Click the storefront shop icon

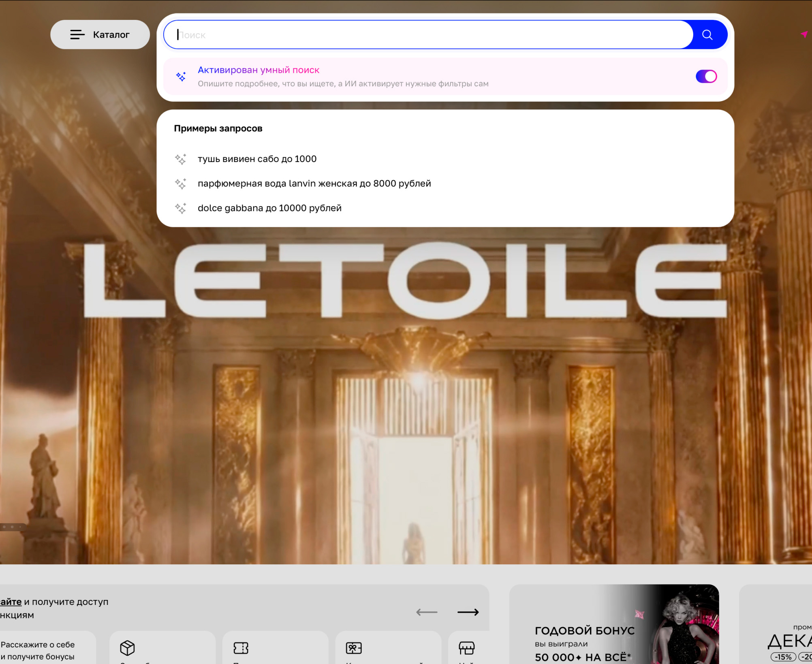coord(466,648)
